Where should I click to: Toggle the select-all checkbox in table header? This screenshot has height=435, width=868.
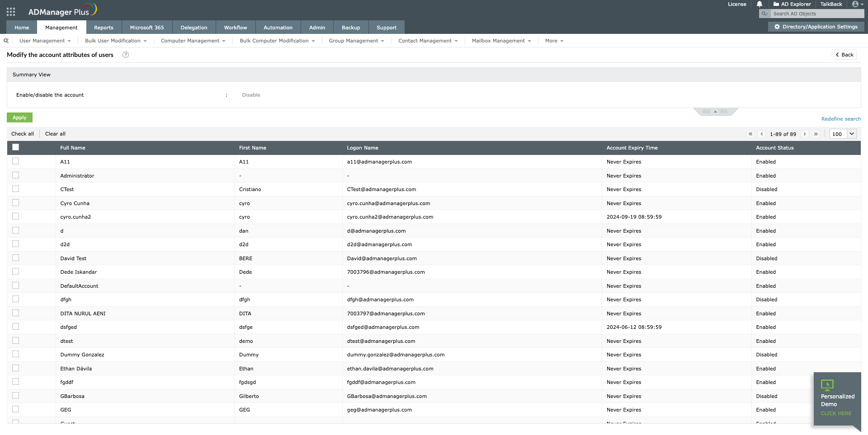point(16,147)
